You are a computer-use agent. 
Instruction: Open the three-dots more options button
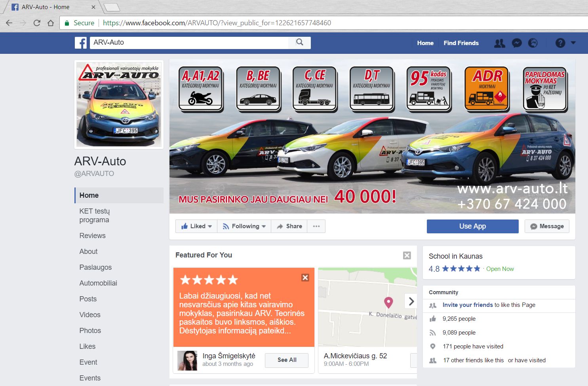pyautogui.click(x=316, y=226)
